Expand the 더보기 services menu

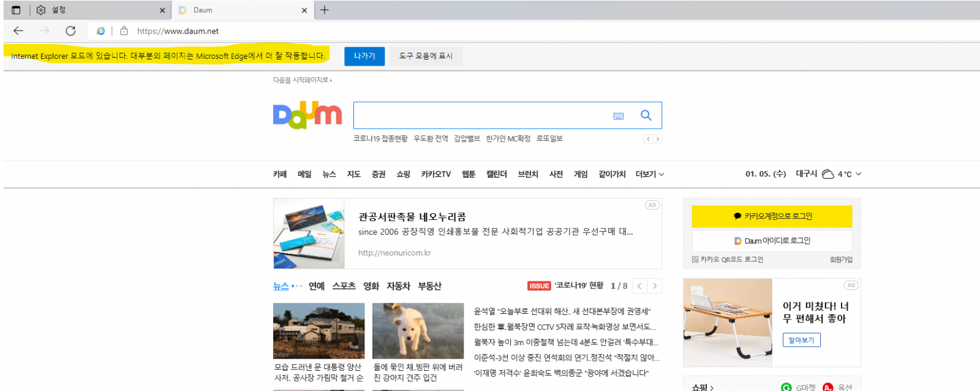[x=649, y=174]
